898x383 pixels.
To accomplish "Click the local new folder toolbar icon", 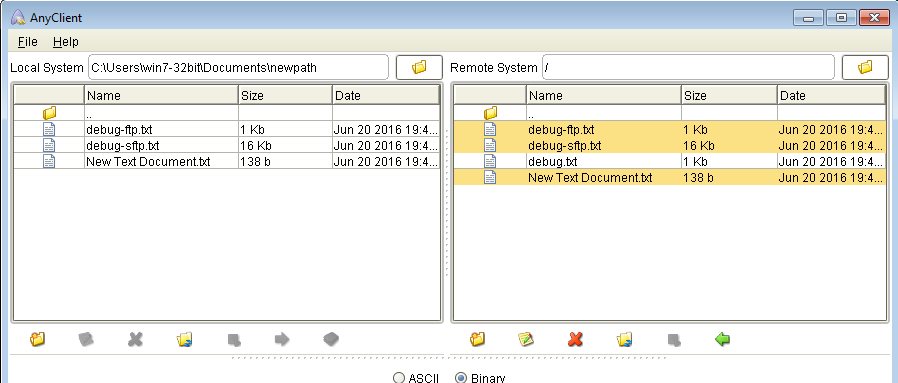I will (37, 339).
